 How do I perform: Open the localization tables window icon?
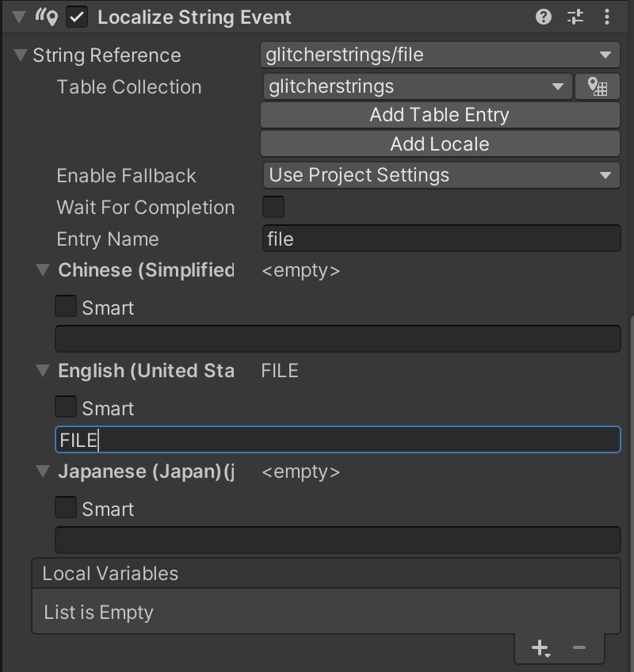pyautogui.click(x=597, y=86)
